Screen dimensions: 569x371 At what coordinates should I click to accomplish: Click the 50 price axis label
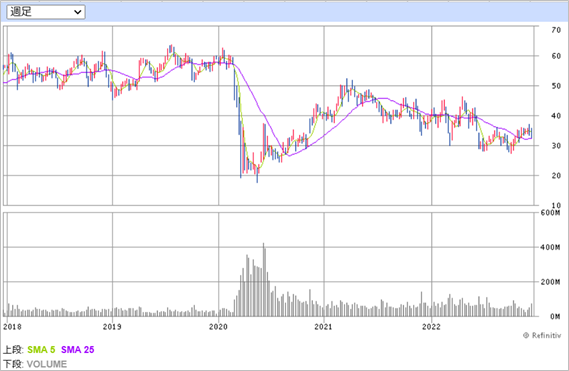click(x=556, y=86)
